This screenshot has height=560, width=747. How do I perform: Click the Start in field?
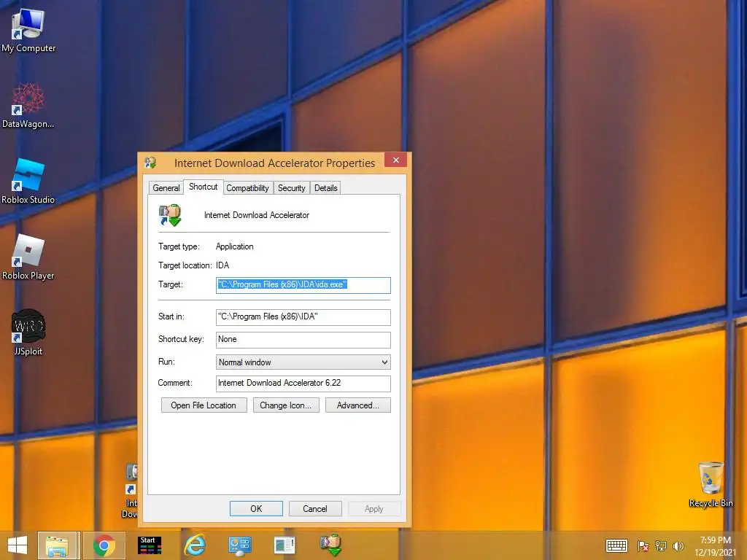(x=303, y=317)
